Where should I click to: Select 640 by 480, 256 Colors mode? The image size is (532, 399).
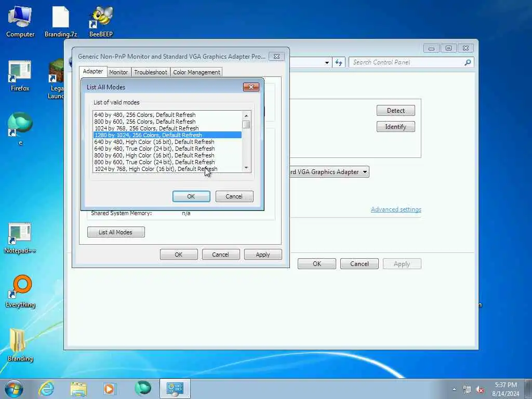click(167, 115)
